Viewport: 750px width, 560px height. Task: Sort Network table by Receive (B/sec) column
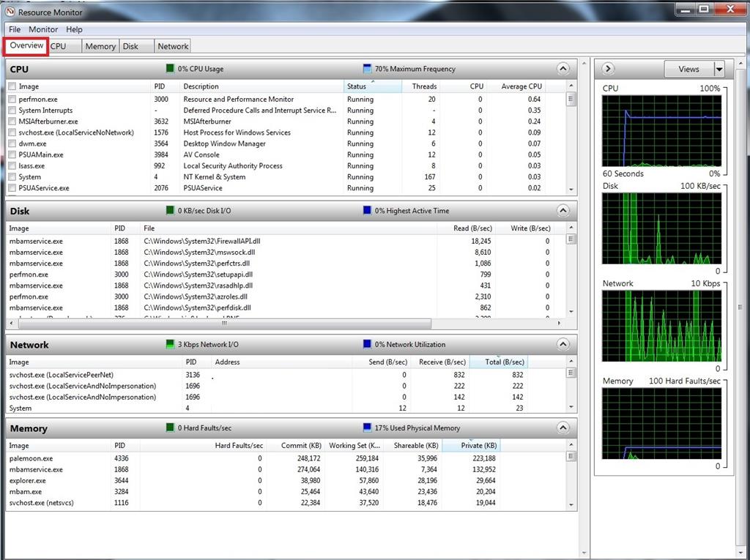440,362
